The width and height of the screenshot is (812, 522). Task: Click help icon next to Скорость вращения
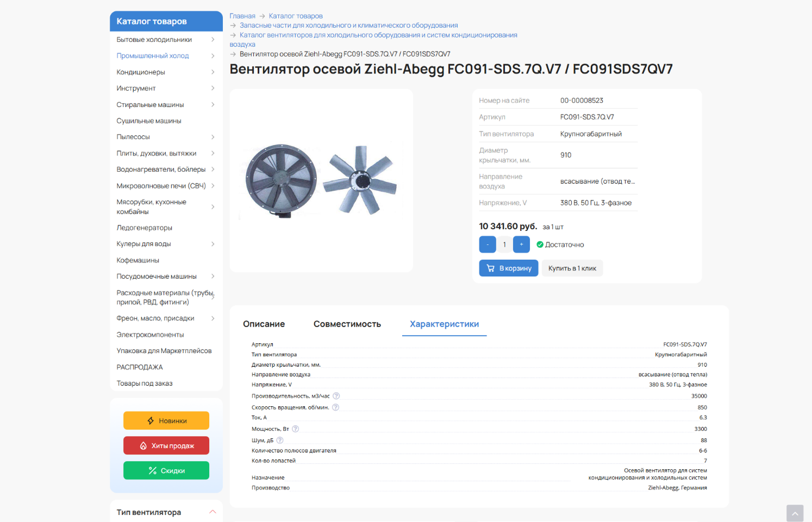pyautogui.click(x=335, y=407)
